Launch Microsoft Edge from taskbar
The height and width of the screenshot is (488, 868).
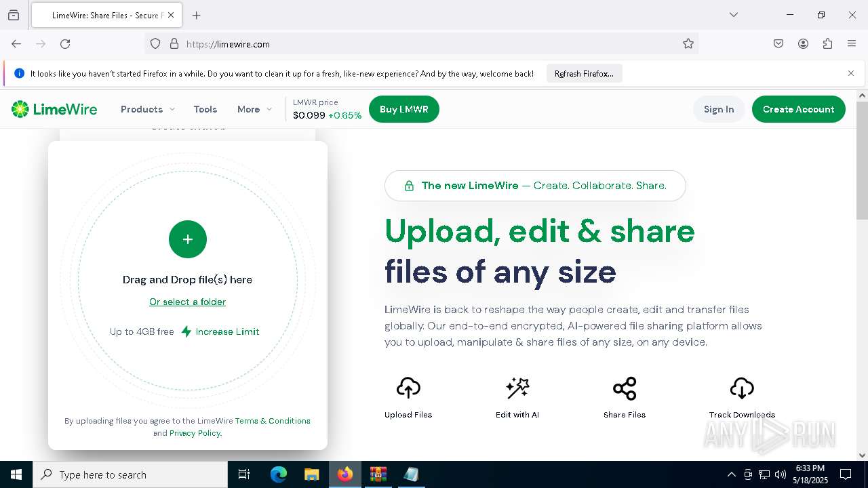279,474
